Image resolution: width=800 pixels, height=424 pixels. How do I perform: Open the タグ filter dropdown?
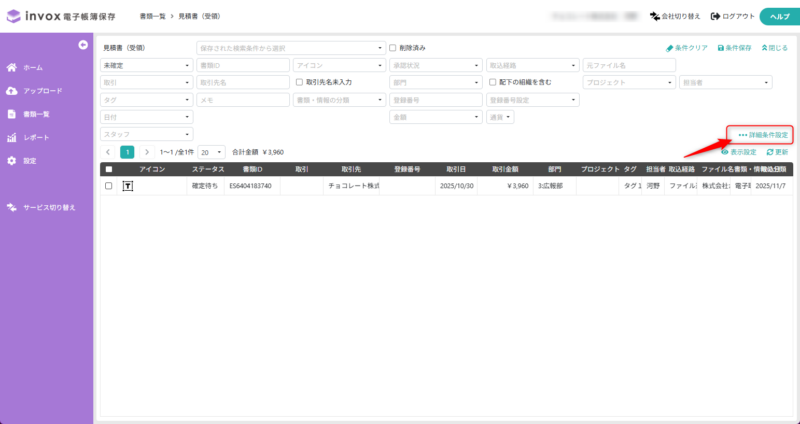(x=147, y=100)
